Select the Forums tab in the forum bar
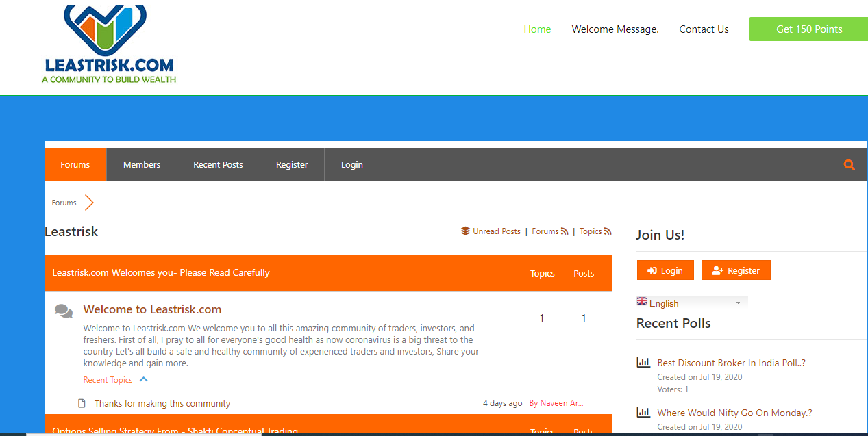This screenshot has width=868, height=436. (75, 164)
